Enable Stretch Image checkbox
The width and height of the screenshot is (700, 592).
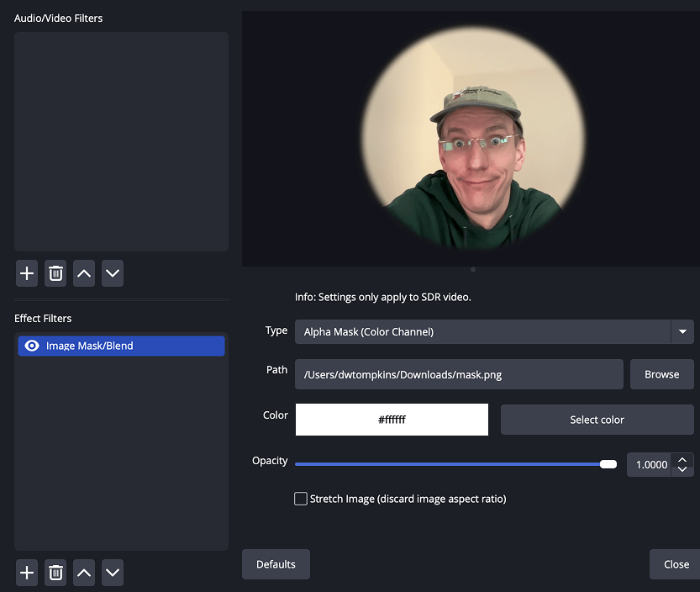[x=301, y=499]
